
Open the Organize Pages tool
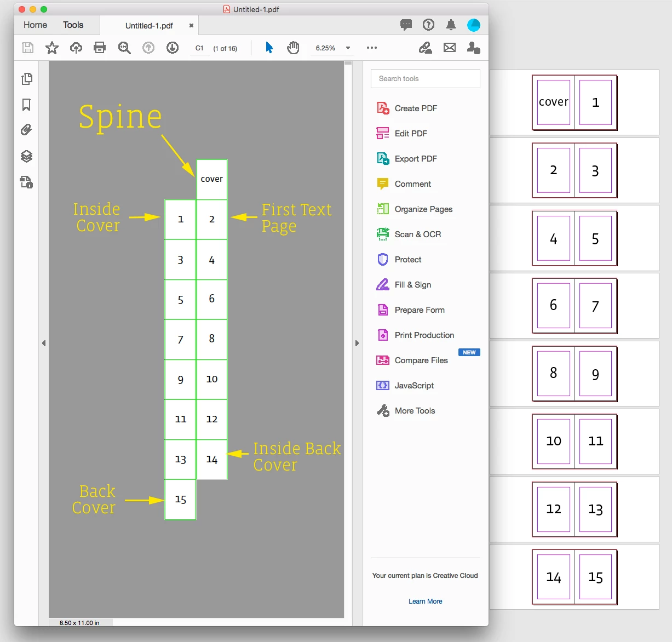(x=414, y=209)
